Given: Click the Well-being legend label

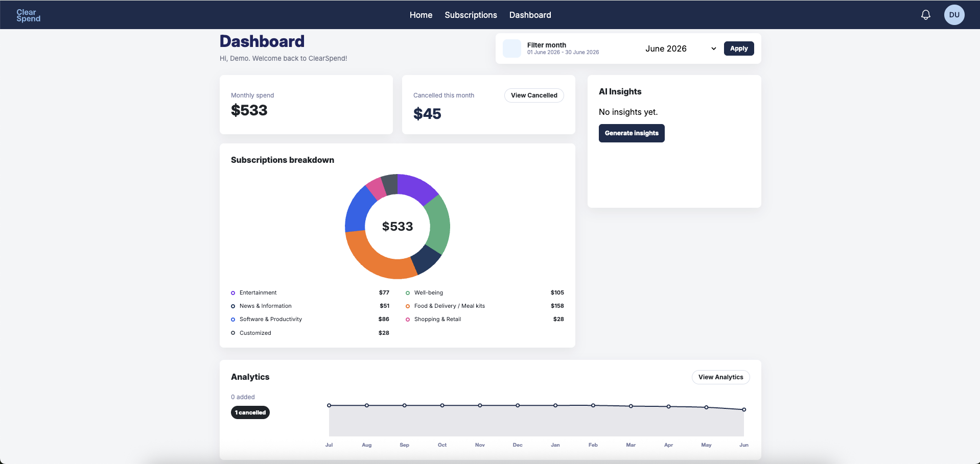Looking at the screenshot, I should tap(429, 292).
